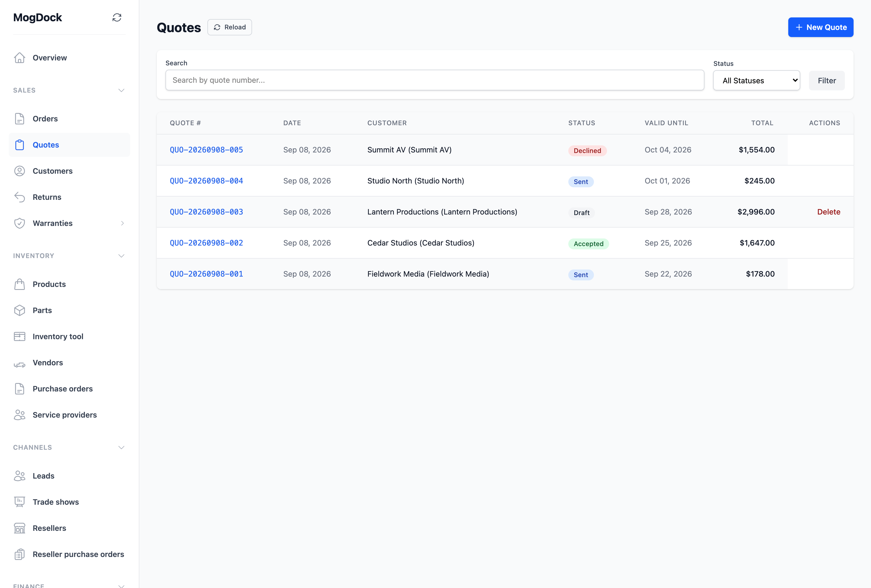
Task: Open quote QUO-20260908-004
Action: [206, 181]
